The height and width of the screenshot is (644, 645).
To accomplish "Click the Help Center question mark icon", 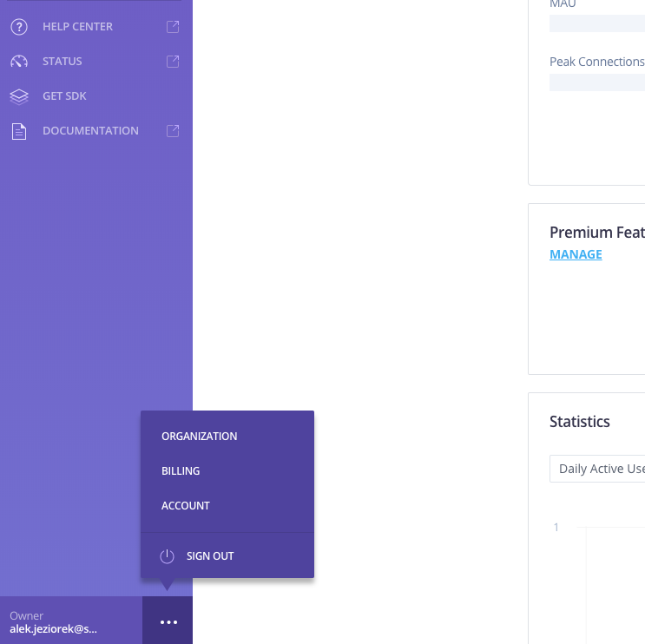I will point(19,27).
